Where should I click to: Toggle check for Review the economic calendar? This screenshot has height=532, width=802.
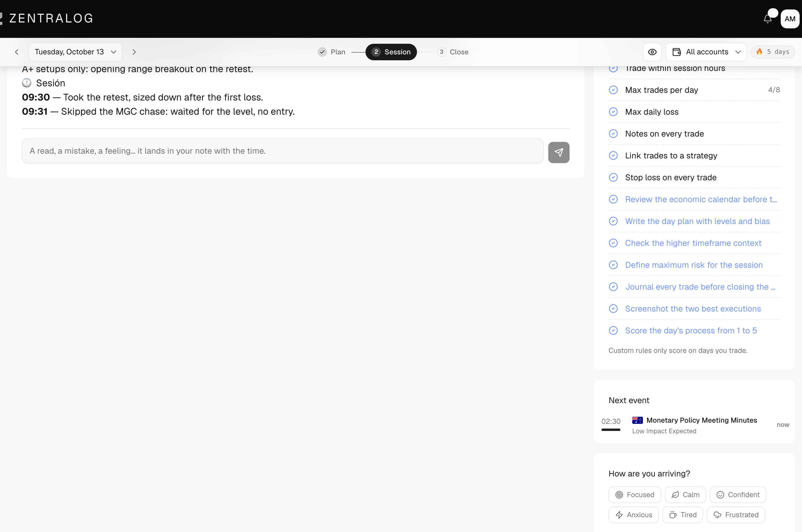[613, 199]
